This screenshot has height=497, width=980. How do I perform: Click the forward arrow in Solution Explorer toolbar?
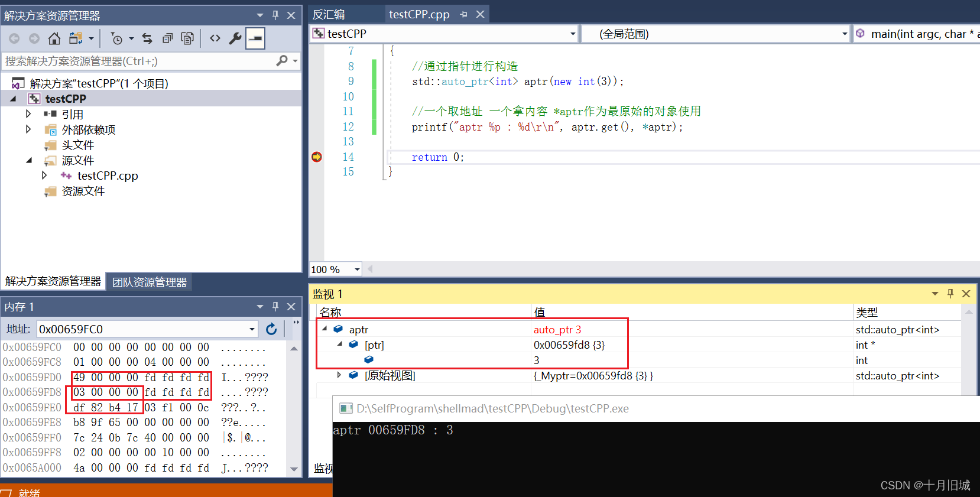click(34, 38)
